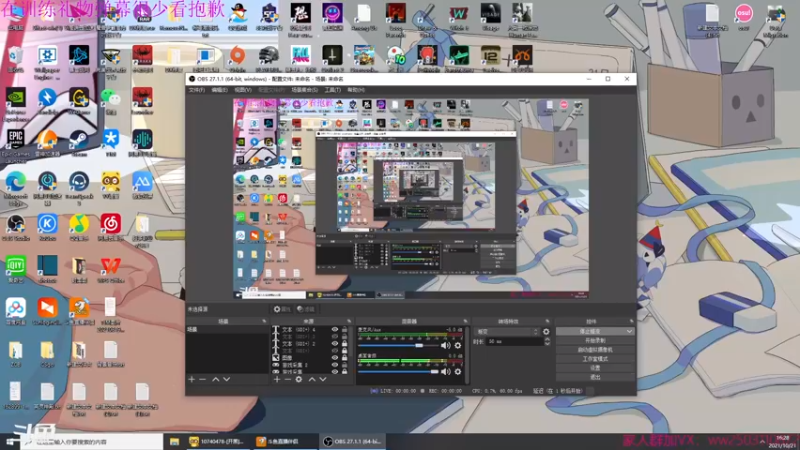Move source up in sources toolbar
Image resolution: width=800 pixels, height=450 pixels.
coord(312,380)
